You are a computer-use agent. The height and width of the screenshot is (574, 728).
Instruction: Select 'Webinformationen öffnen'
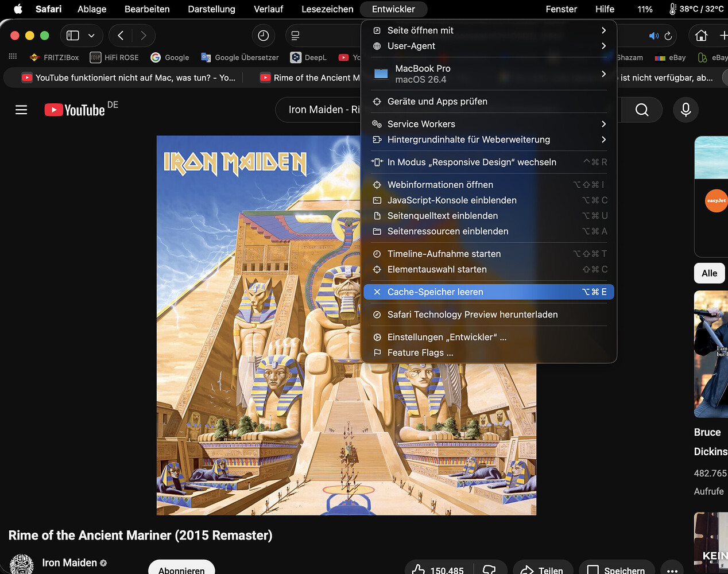tap(489, 185)
